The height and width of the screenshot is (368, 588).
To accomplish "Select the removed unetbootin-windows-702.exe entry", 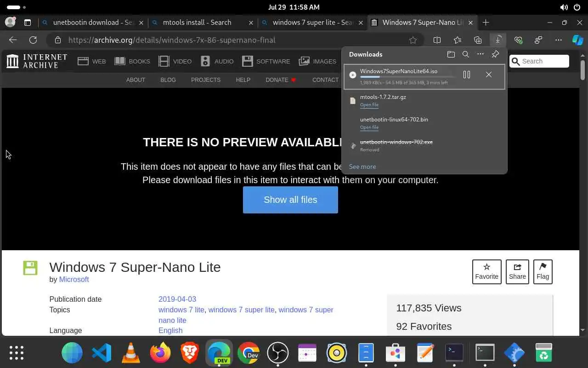I will click(x=424, y=145).
